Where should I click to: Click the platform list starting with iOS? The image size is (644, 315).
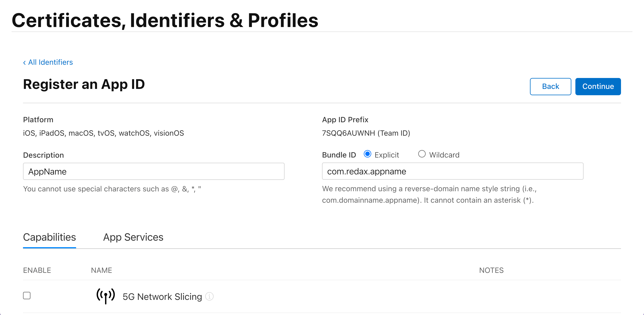point(103,133)
